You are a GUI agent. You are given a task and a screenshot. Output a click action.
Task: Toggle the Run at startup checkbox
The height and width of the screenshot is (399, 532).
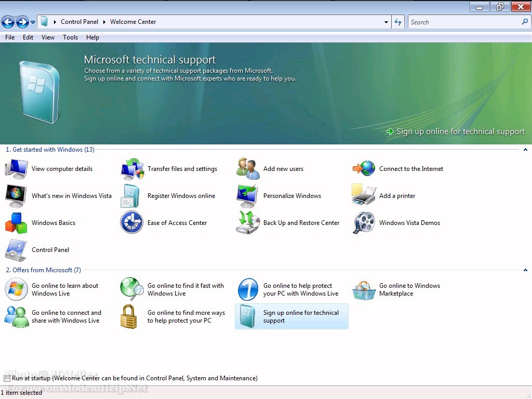7,378
